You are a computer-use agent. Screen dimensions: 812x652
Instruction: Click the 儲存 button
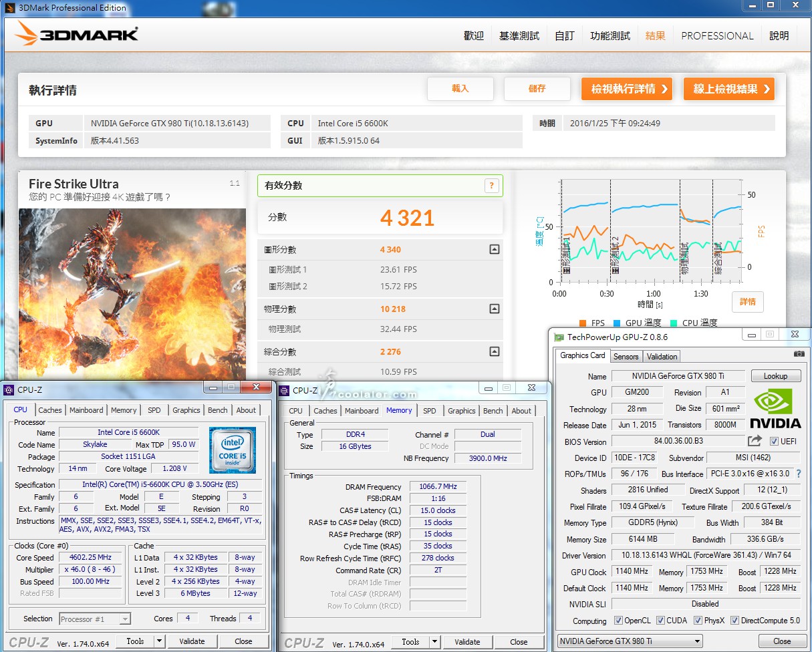click(537, 89)
